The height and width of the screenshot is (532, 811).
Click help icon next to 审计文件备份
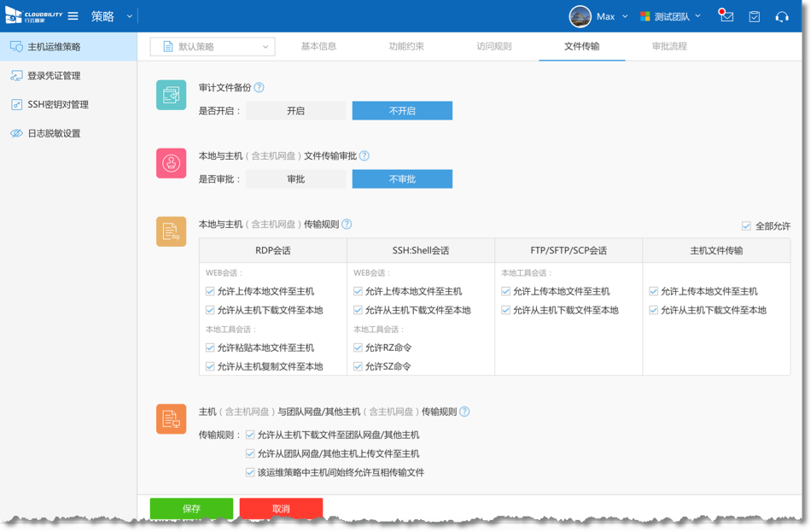[260, 87]
